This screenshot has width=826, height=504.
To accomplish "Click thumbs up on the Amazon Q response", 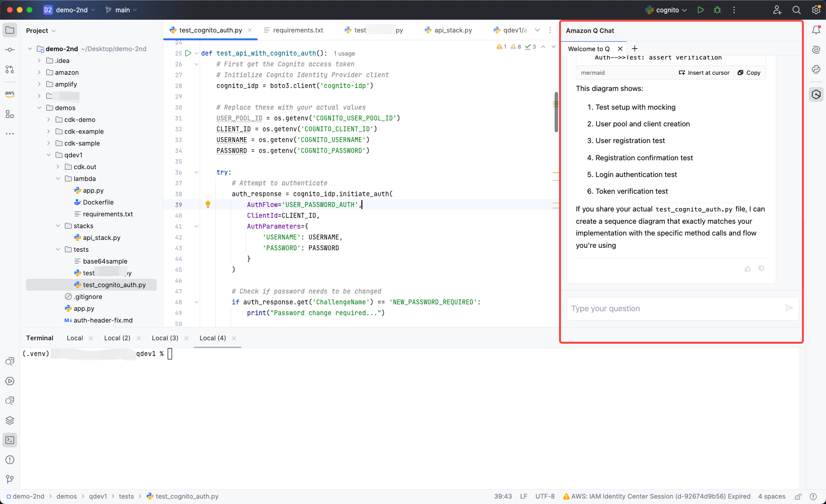I will [748, 269].
